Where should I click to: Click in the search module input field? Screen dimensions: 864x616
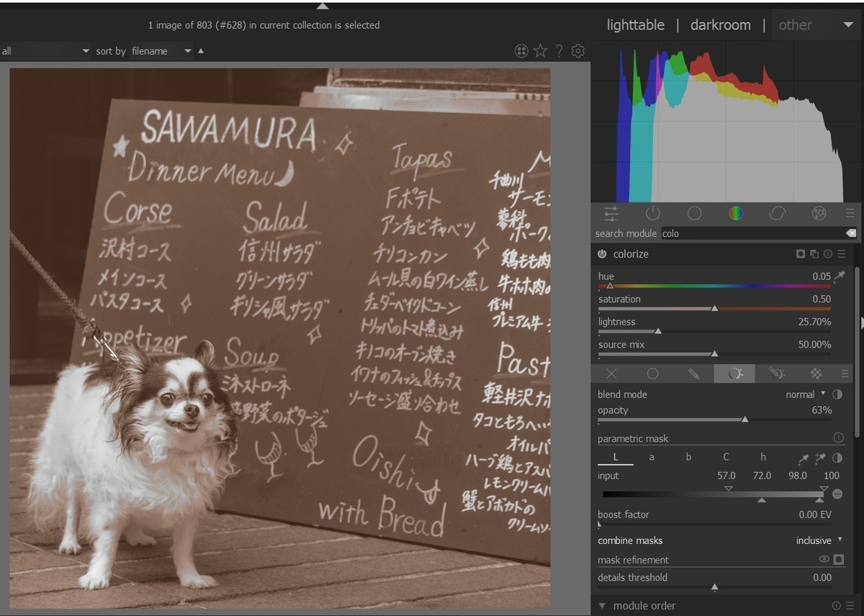coord(752,233)
